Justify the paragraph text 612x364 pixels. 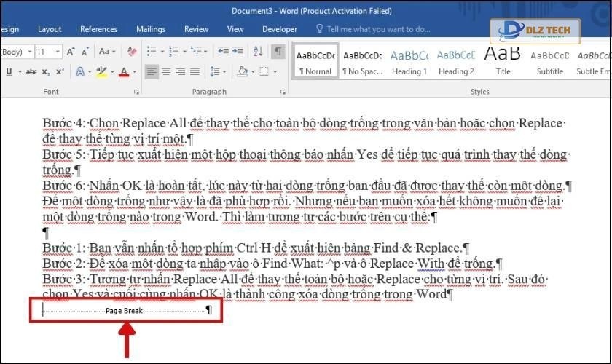pyautogui.click(x=195, y=72)
